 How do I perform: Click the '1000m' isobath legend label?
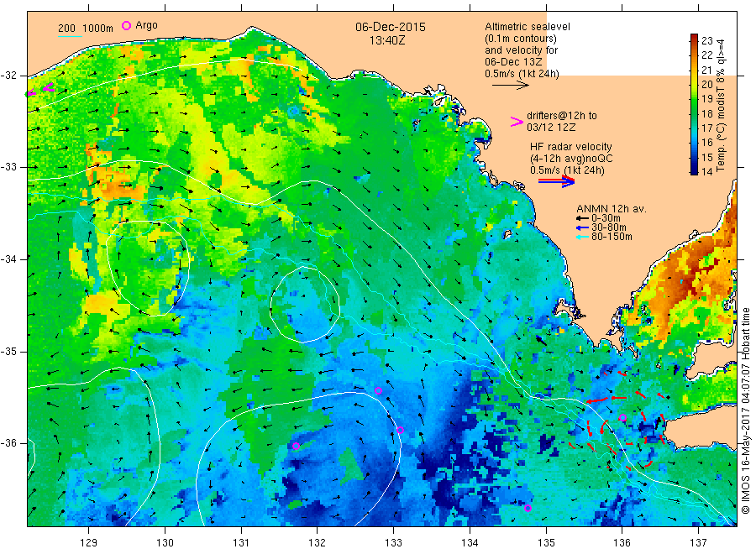point(98,29)
